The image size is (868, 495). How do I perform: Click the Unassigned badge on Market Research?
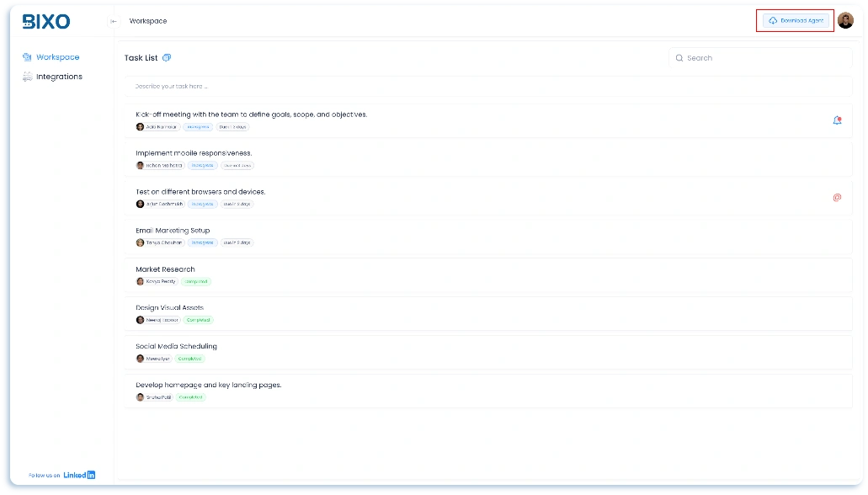pos(195,281)
